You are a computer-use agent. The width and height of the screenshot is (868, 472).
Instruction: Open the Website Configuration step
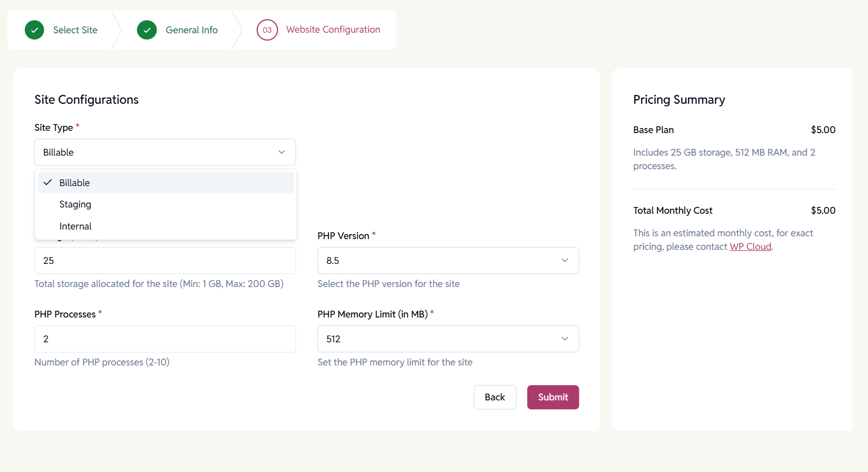333,29
